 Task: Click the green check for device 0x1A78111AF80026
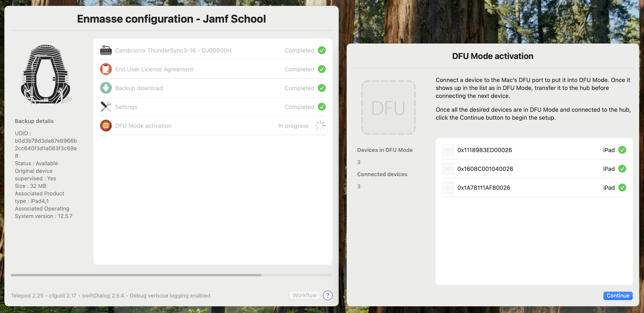coord(622,187)
